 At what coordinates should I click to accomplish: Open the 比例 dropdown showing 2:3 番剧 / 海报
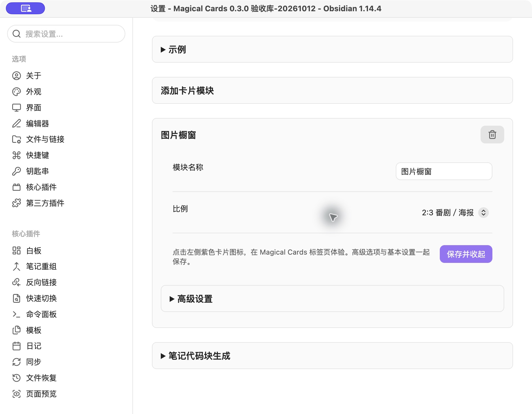(455, 213)
